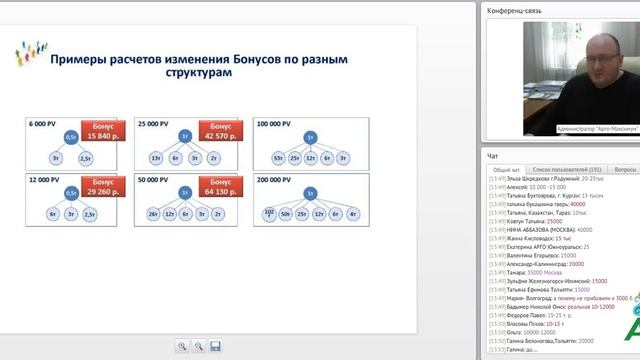Viewport: 640px width, 360px height.
Task: Select the '50т' node in the 200 000 PV diagram
Action: (286, 214)
